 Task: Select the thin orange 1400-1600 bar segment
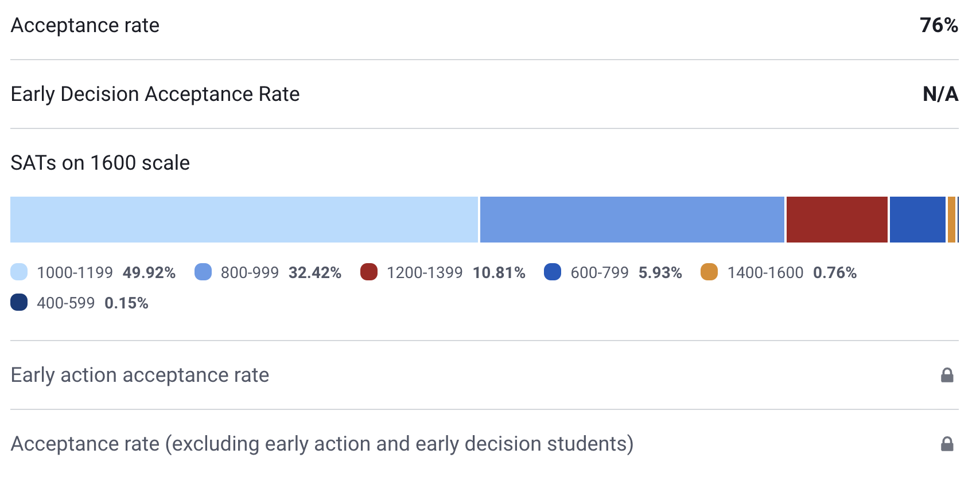951,220
